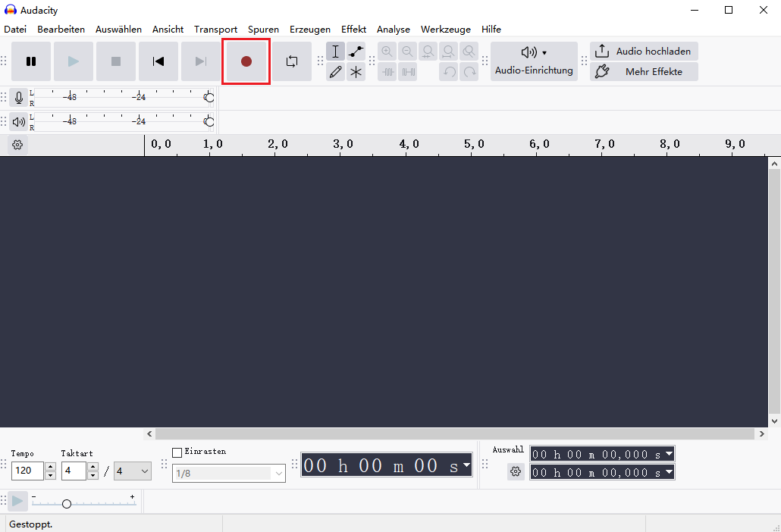This screenshot has height=532, width=781.
Task: Click the Undo arrow icon
Action: pos(448,72)
